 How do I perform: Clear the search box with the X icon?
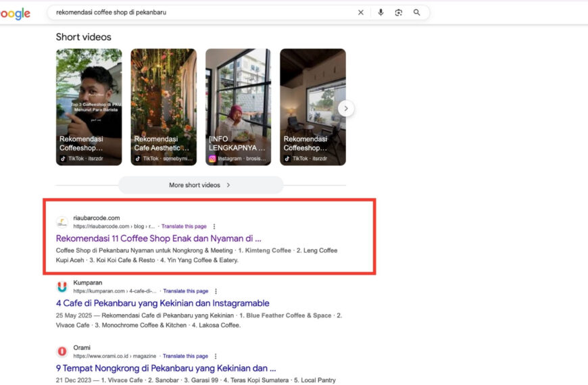click(360, 12)
